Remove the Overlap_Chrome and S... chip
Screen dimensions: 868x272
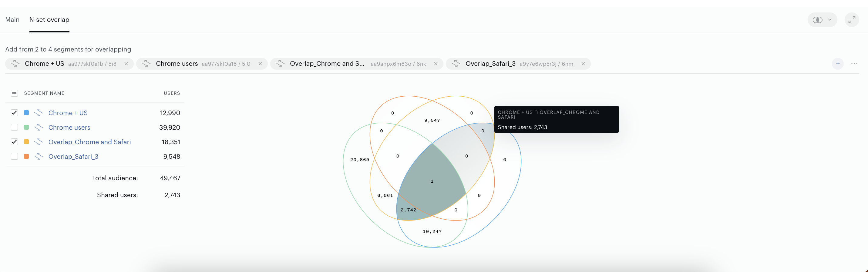(x=436, y=64)
